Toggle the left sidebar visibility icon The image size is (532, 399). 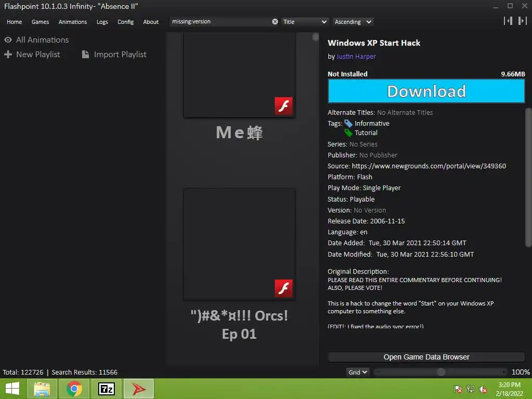508,21
